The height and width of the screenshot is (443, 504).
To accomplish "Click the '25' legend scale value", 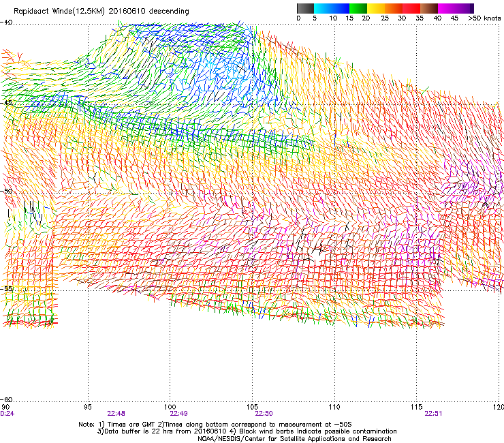I will 385,18.
